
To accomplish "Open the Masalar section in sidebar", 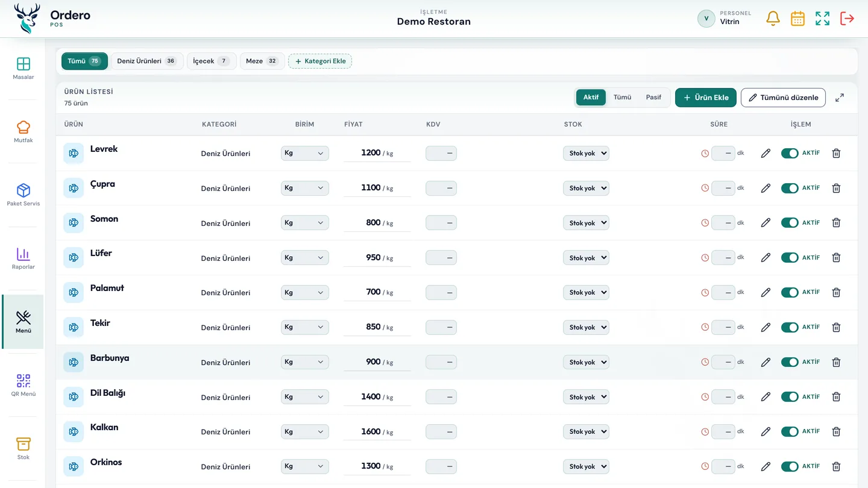I will point(24,69).
